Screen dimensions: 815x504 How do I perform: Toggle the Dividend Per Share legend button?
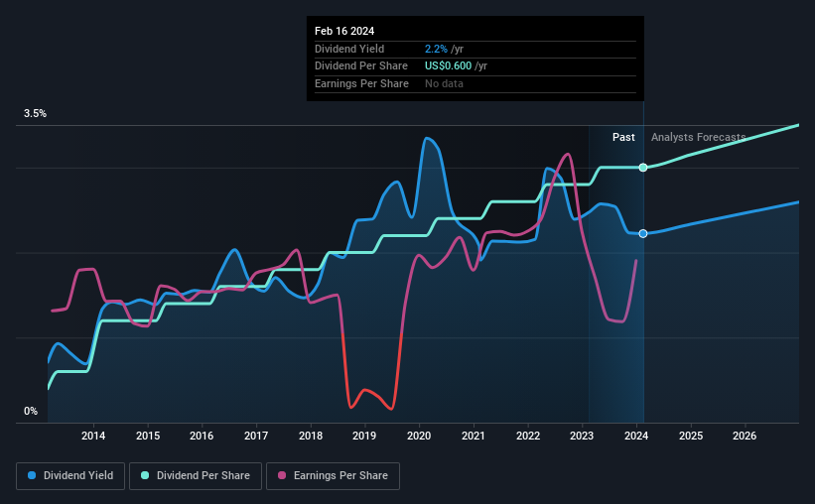coord(197,476)
